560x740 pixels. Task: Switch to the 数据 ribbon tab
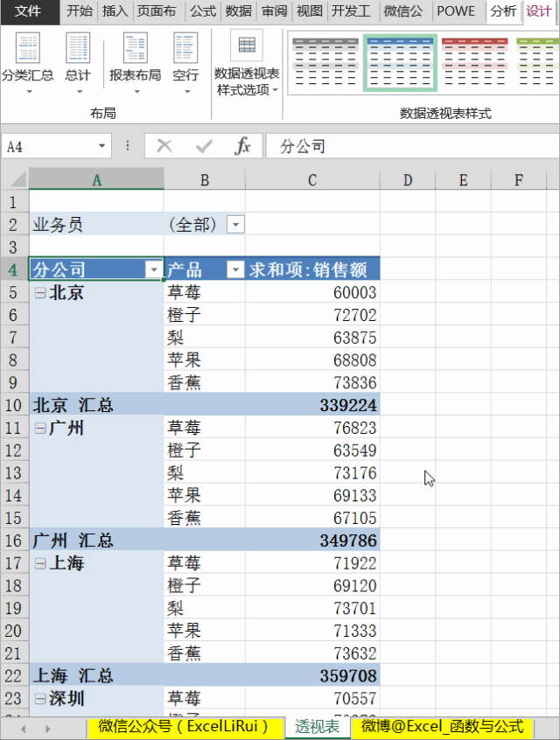click(x=239, y=11)
